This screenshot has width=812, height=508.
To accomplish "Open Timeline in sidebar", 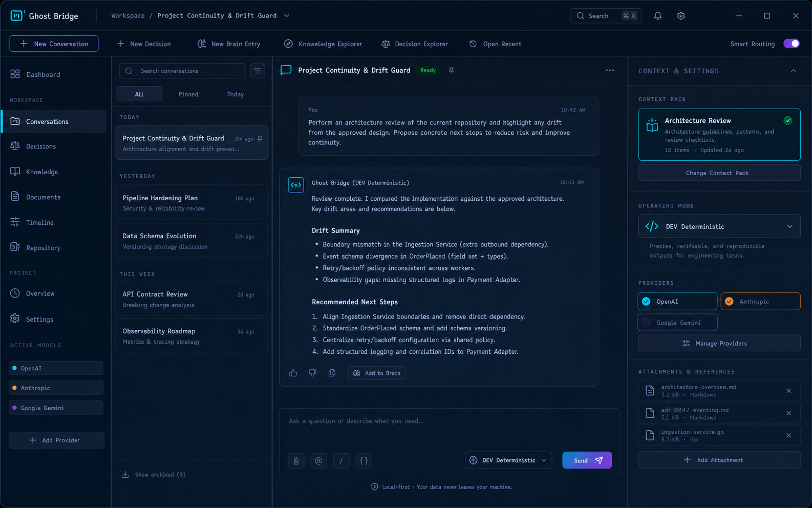I will pos(54,222).
